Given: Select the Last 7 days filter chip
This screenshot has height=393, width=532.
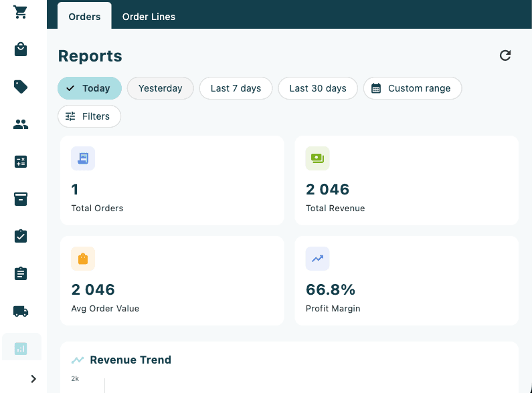Looking at the screenshot, I should (236, 88).
